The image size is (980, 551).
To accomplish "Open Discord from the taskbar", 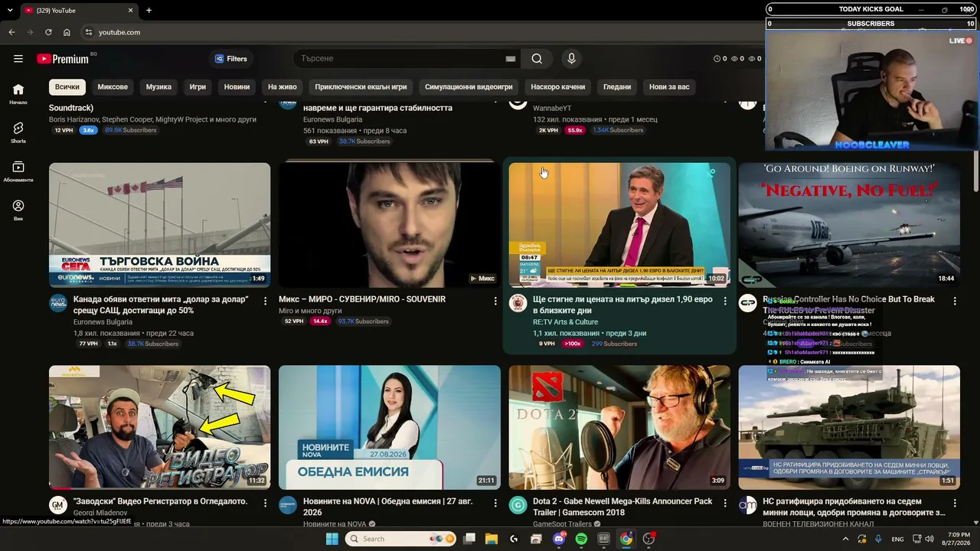I will [x=559, y=539].
